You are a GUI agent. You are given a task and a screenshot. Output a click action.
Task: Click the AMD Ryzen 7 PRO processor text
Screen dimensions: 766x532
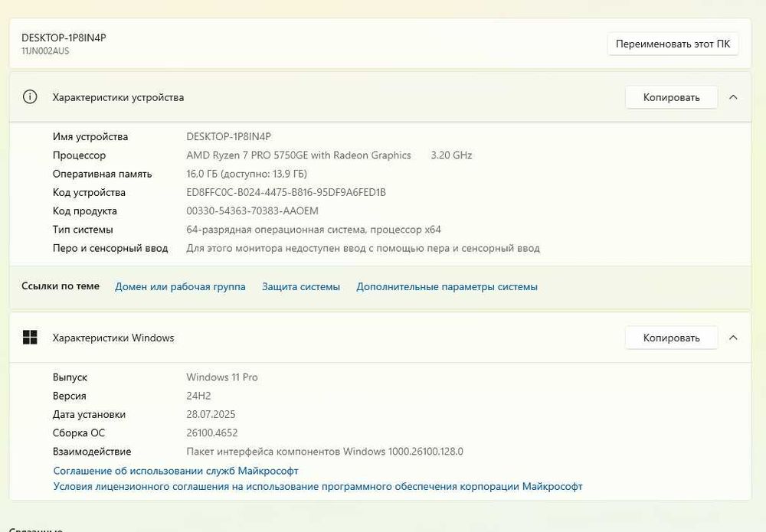pyautogui.click(x=299, y=155)
